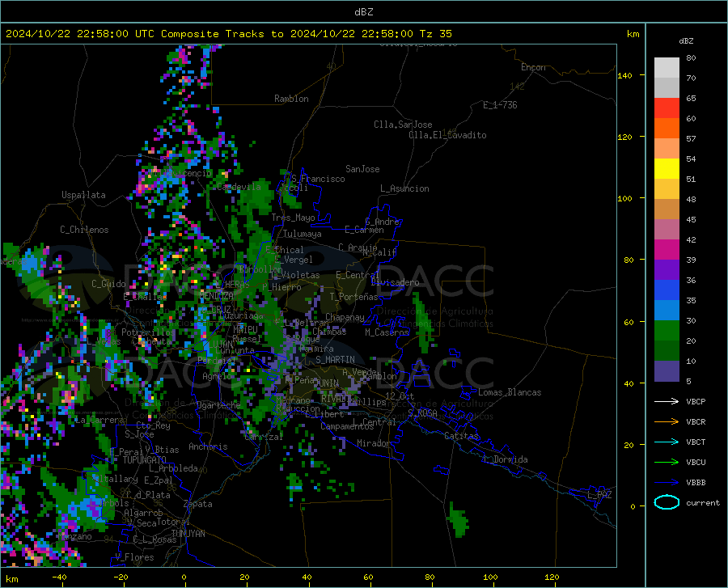Click the 'SanJose' place label
Image resolution: width=728 pixels, height=588 pixels.
pyautogui.click(x=362, y=169)
